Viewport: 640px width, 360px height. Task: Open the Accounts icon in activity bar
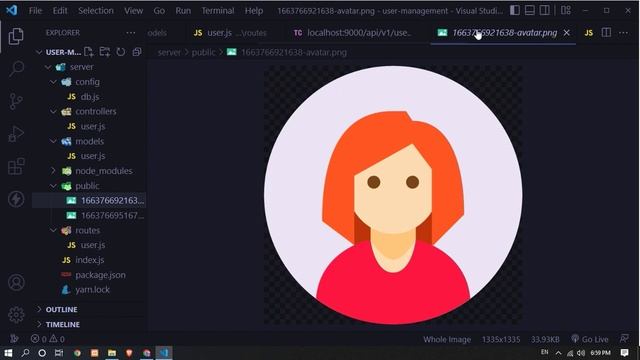(x=16, y=282)
